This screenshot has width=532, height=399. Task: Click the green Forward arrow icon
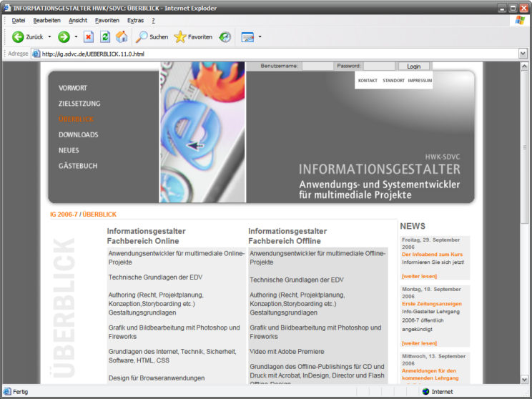pos(64,36)
